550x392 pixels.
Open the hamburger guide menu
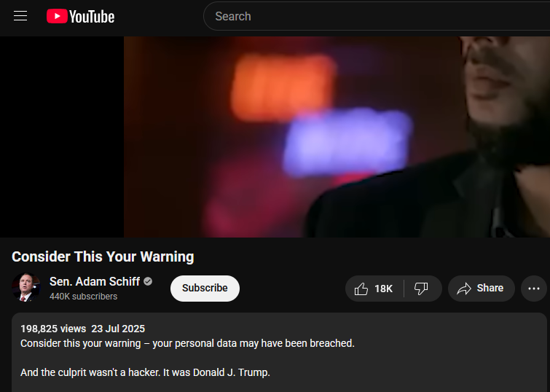[x=20, y=16]
